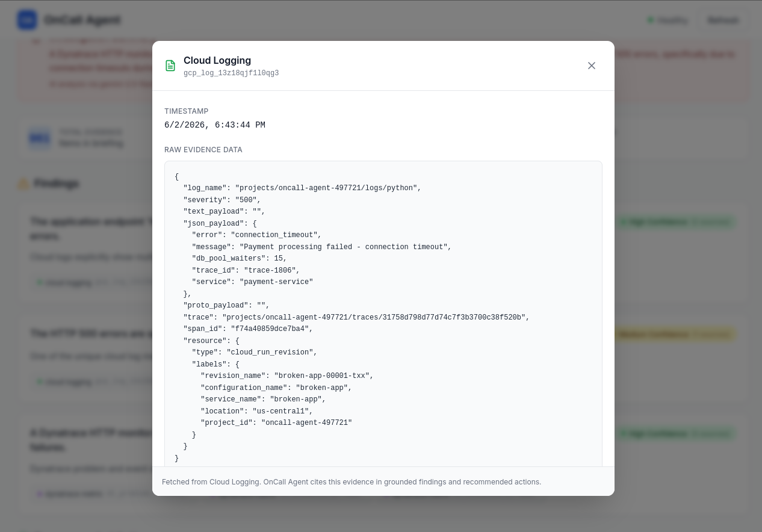Click the green document icon beside Cloud Logging
762x532 pixels.
coord(170,66)
